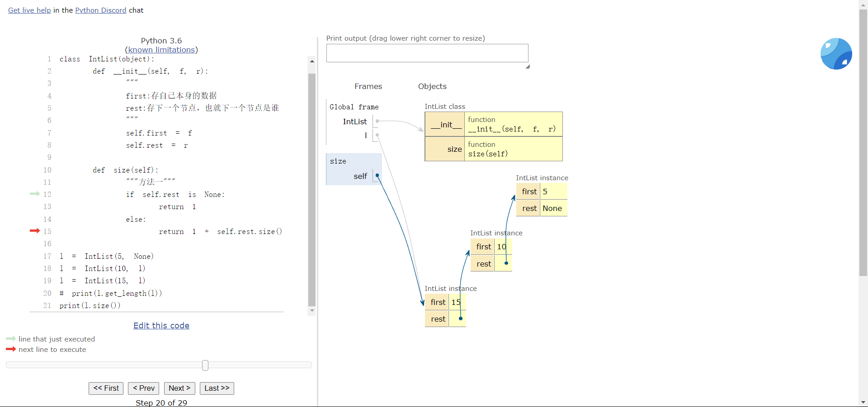Click the Step 20 of 29 label
The width and height of the screenshot is (868, 407).
tap(161, 402)
